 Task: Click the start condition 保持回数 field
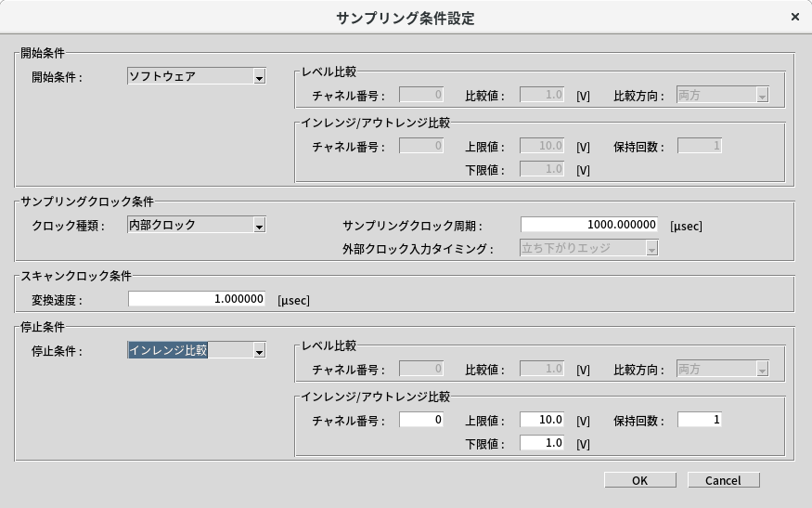(x=700, y=146)
